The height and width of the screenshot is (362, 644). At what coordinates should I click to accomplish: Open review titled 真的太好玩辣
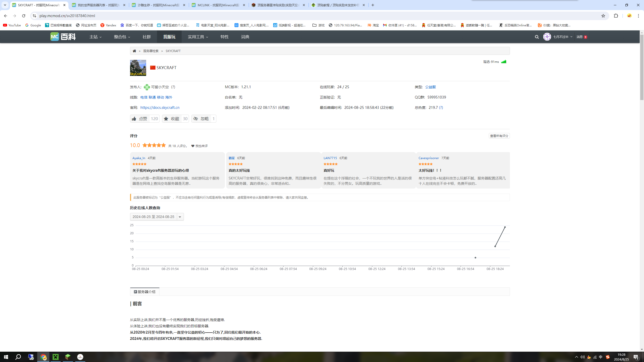click(239, 170)
